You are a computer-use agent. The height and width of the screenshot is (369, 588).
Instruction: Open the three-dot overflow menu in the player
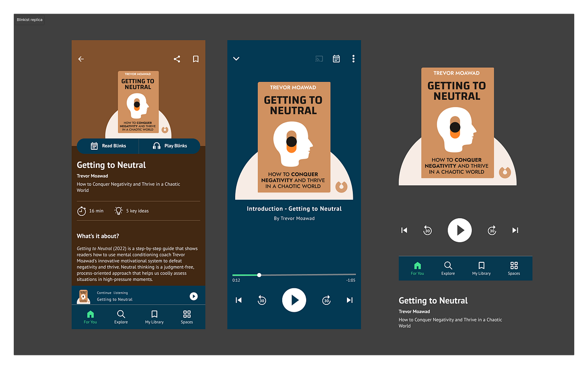(353, 58)
